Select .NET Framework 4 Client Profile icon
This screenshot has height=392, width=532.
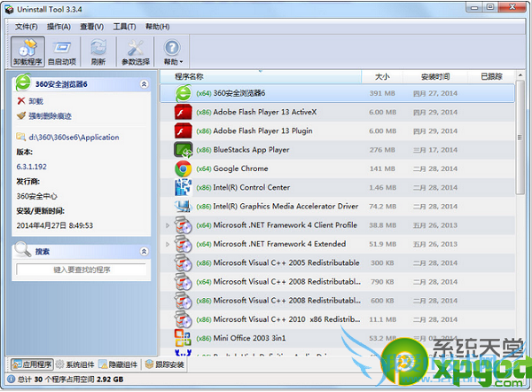tap(184, 225)
